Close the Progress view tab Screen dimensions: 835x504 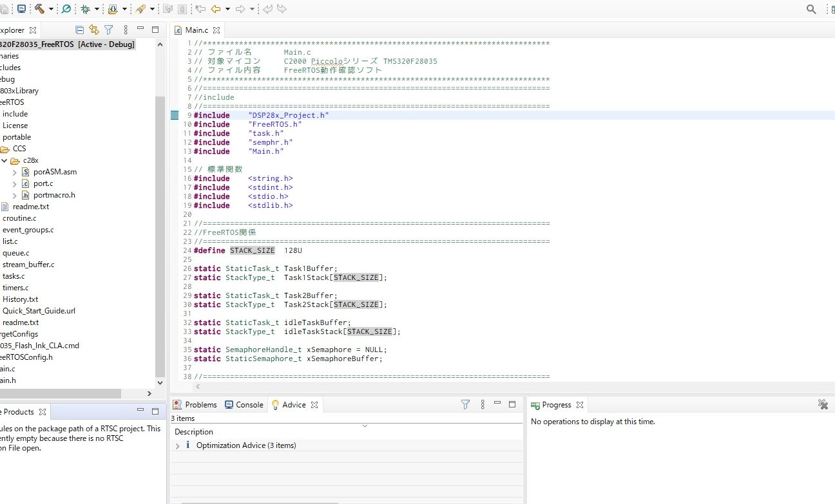[x=579, y=405]
